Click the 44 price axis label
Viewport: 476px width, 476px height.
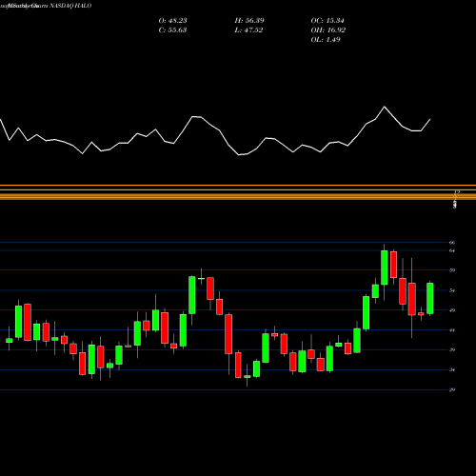(452, 330)
